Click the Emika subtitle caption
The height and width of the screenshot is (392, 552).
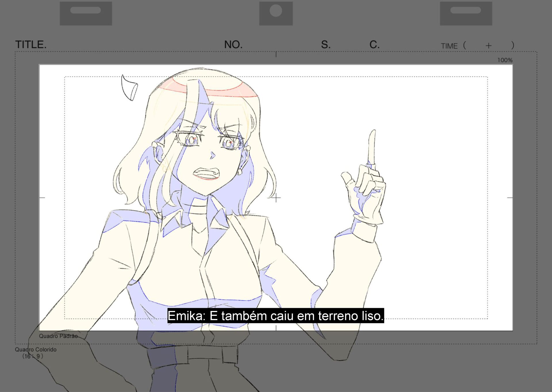(275, 316)
